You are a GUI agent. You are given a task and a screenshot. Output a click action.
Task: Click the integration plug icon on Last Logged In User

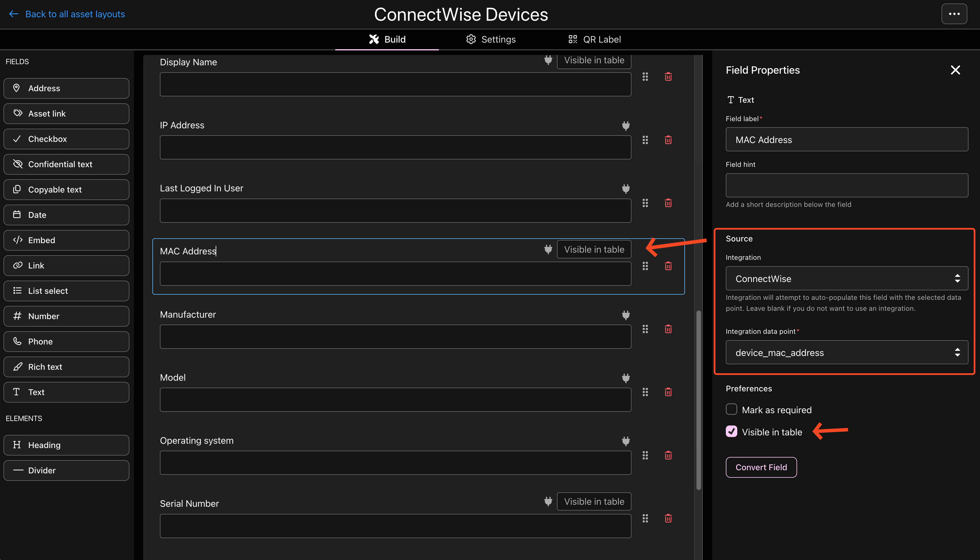click(x=626, y=188)
